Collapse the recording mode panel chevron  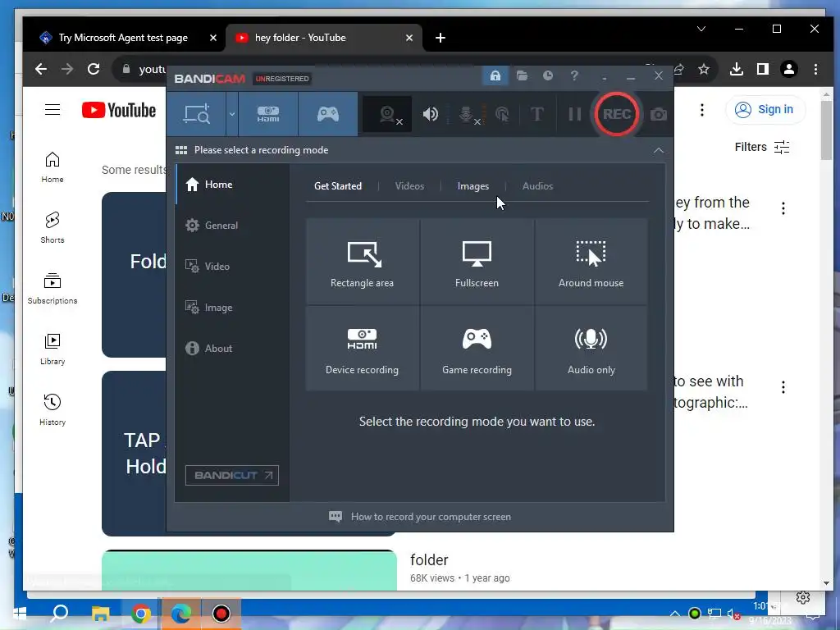click(659, 151)
